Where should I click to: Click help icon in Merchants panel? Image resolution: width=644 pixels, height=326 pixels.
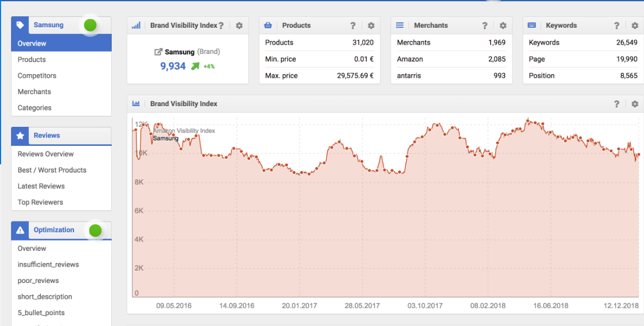click(484, 26)
